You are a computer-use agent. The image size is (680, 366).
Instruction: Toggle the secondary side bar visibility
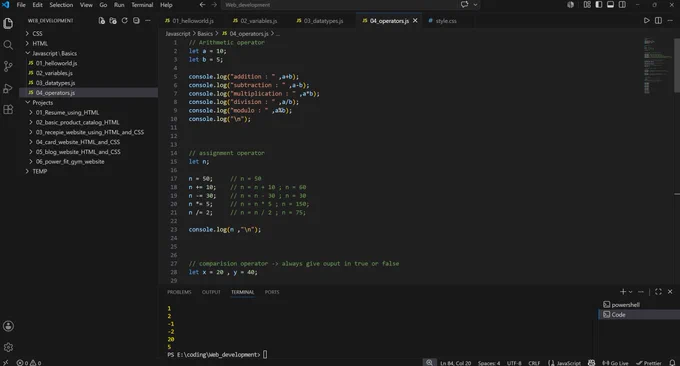pos(622,5)
